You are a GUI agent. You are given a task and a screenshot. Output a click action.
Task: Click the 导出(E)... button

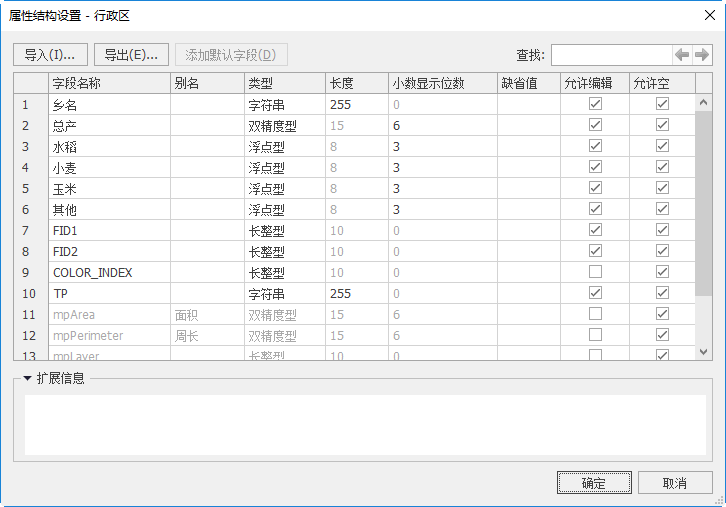tap(132, 55)
